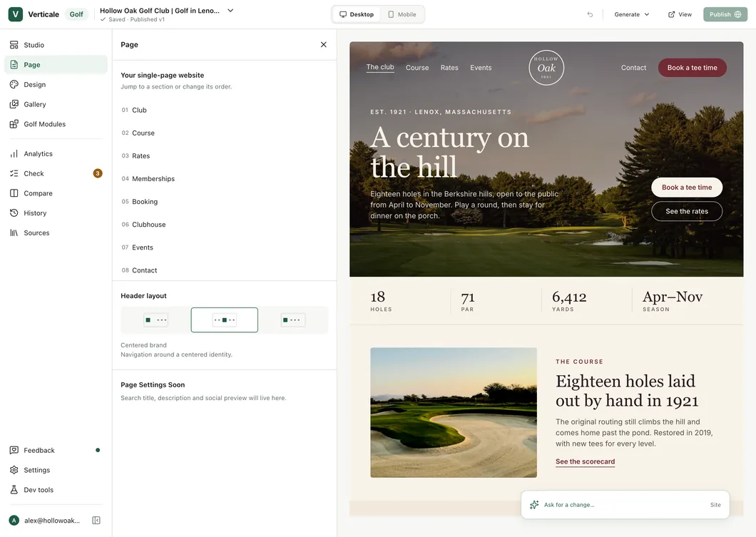Select the centered brand header layout
Screen dimensions: 756x537
pos(224,320)
